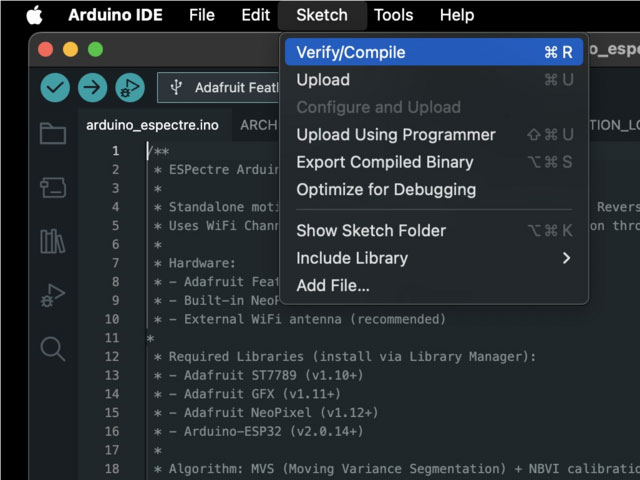Screen dimensions: 640x480
Task: Click the Upload arrow toolbar button
Action: tap(93, 87)
